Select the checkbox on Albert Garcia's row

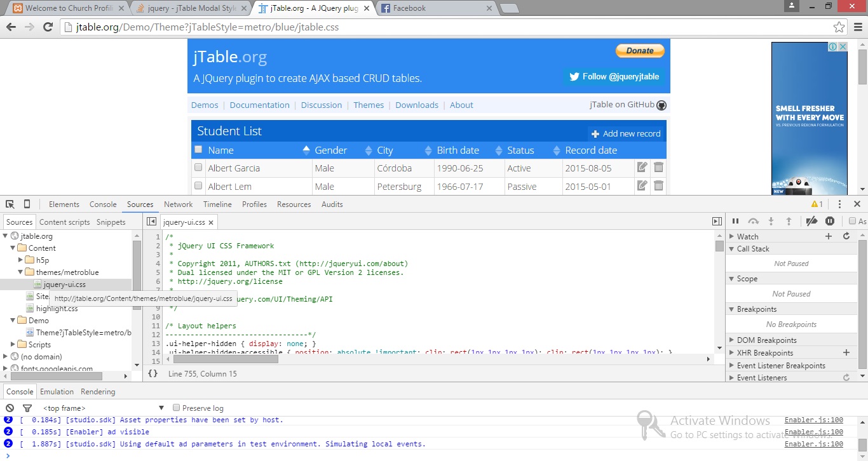click(198, 168)
